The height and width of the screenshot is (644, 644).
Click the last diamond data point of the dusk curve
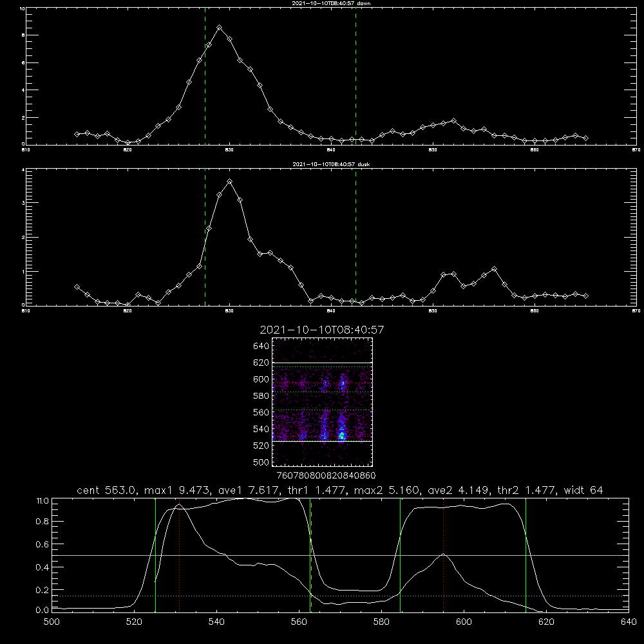pos(585,296)
